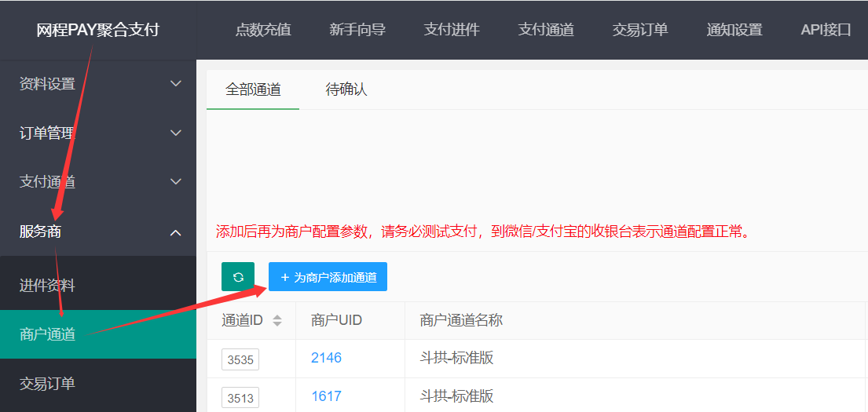The height and width of the screenshot is (412, 868).
Task: Open 点数充值 in top navigation
Action: [x=263, y=30]
